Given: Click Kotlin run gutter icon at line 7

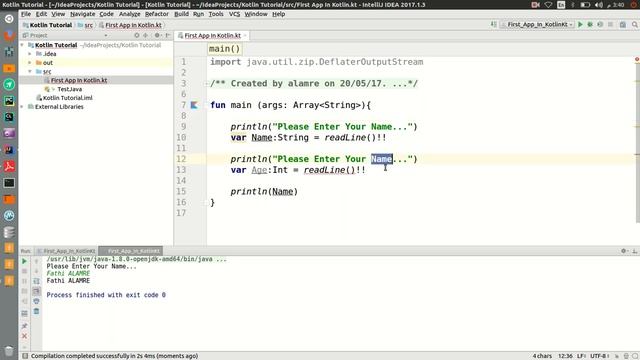Looking at the screenshot, I should tap(194, 105).
